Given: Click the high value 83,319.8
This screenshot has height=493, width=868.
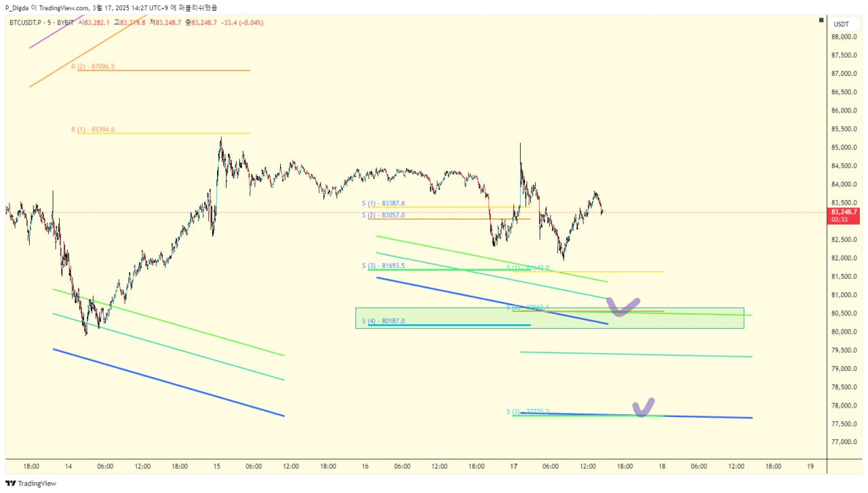Looking at the screenshot, I should [133, 23].
